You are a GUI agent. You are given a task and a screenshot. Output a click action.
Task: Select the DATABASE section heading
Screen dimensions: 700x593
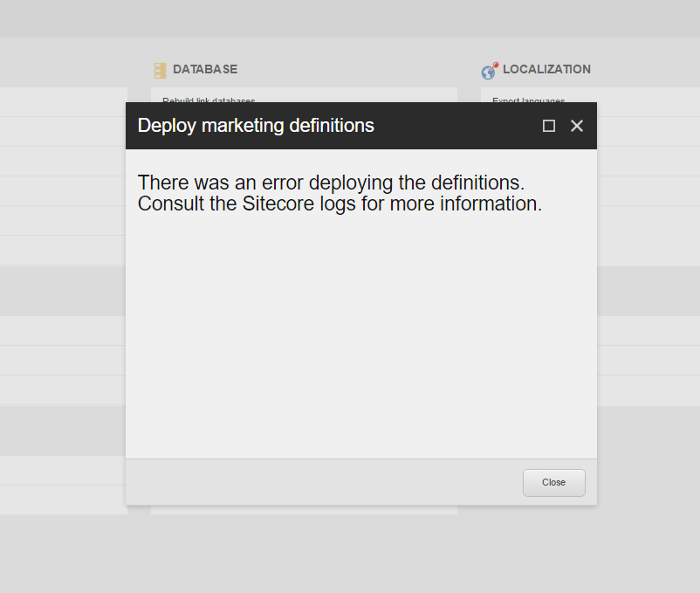(x=205, y=69)
